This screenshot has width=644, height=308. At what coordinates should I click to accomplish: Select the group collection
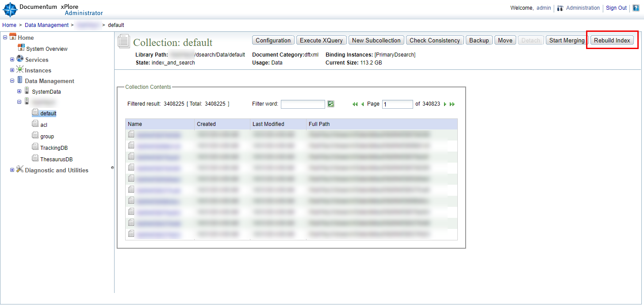pyautogui.click(x=47, y=137)
